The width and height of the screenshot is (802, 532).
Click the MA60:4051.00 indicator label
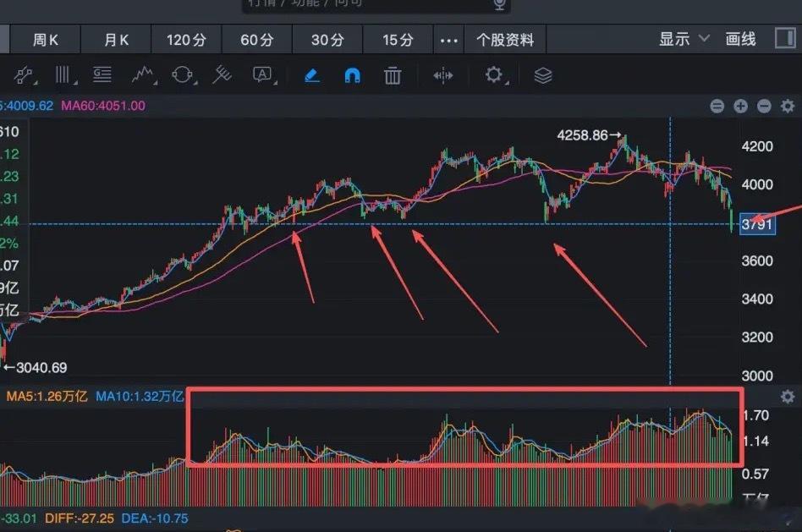(x=103, y=106)
